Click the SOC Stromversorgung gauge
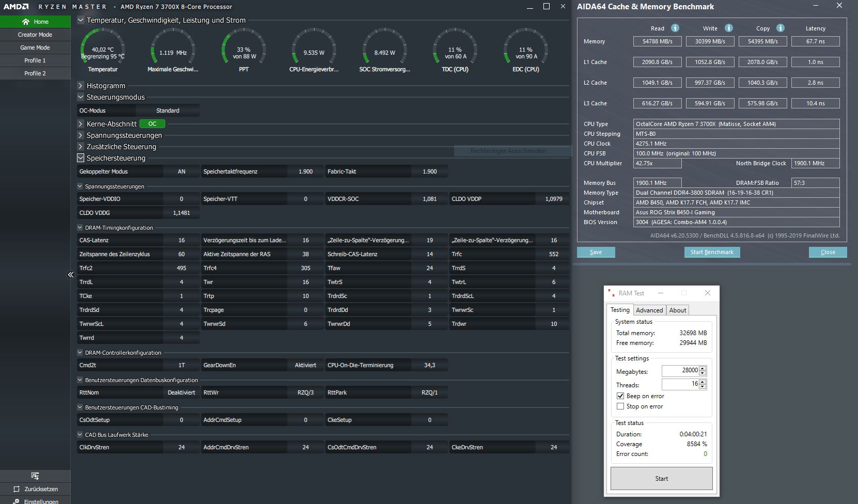This screenshot has height=504, width=858. pyautogui.click(x=385, y=50)
